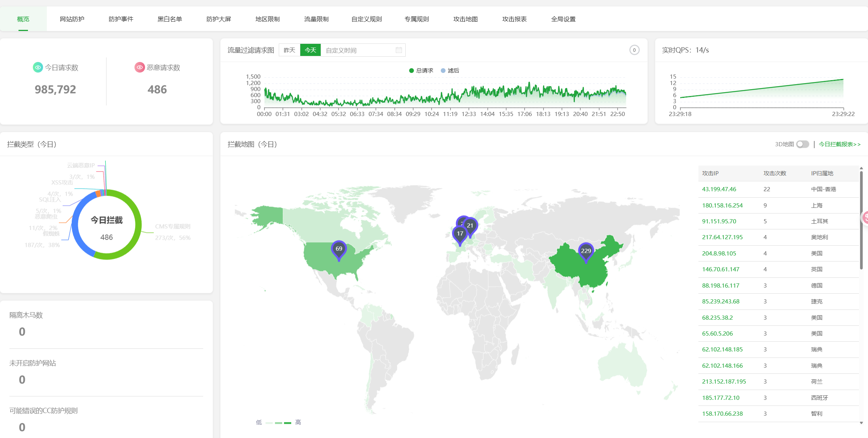Click the 中国-香港 location cell

[x=823, y=189]
